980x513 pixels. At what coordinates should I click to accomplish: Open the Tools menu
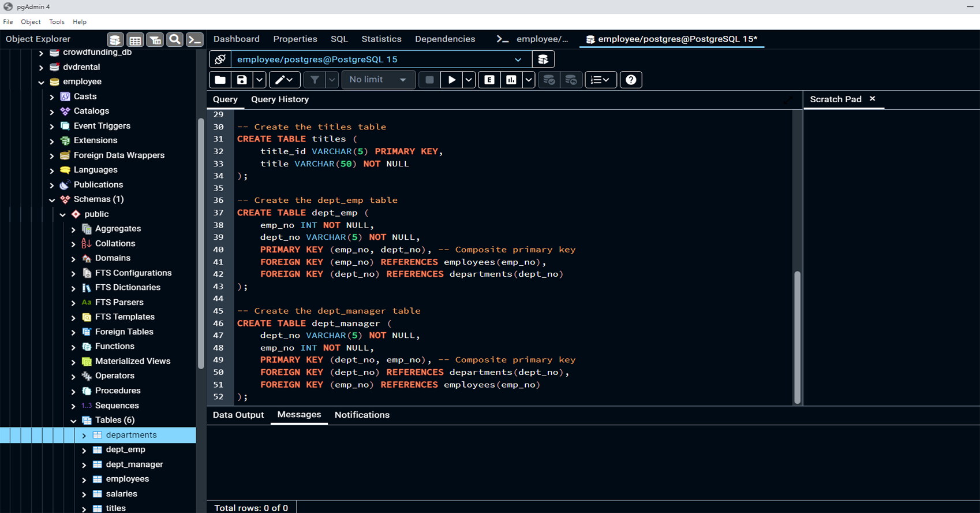[x=57, y=22]
